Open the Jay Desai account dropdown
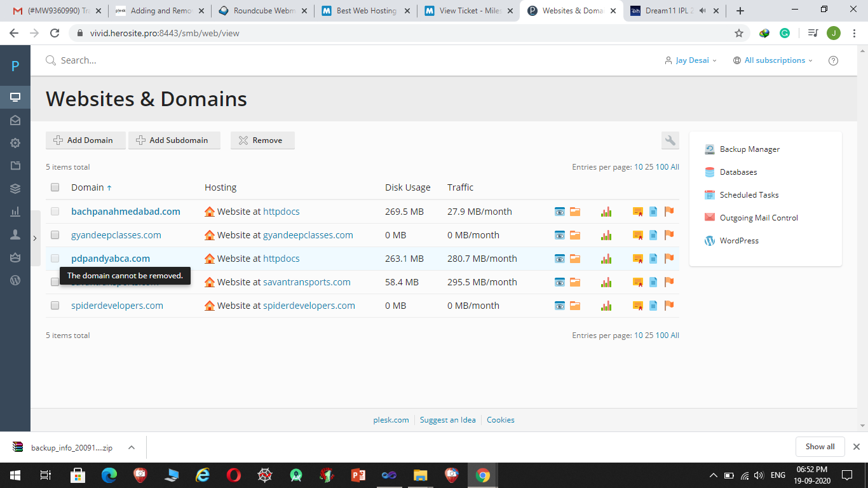 point(691,60)
